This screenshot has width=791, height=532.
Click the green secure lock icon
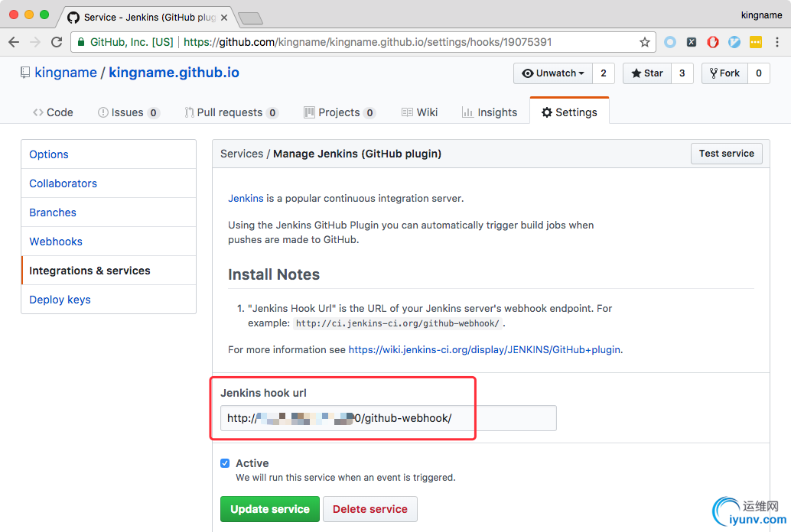[x=81, y=42]
